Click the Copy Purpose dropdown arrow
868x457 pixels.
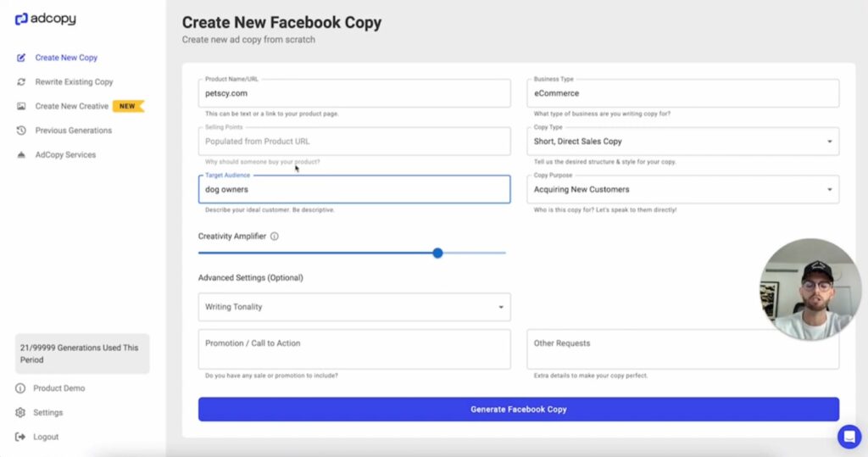[829, 190]
